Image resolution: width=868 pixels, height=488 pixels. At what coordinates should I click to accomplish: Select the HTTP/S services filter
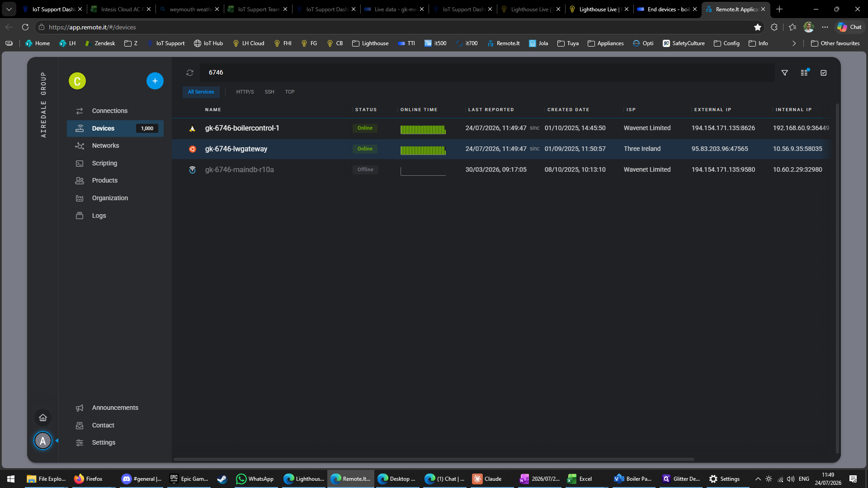point(245,92)
